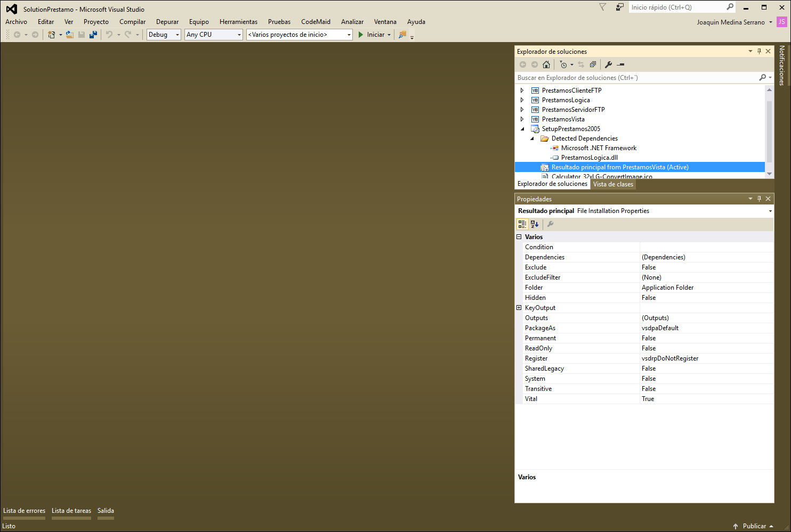Open the Any CPU platform dropdown
Image resolution: width=791 pixels, height=532 pixels.
click(x=214, y=35)
